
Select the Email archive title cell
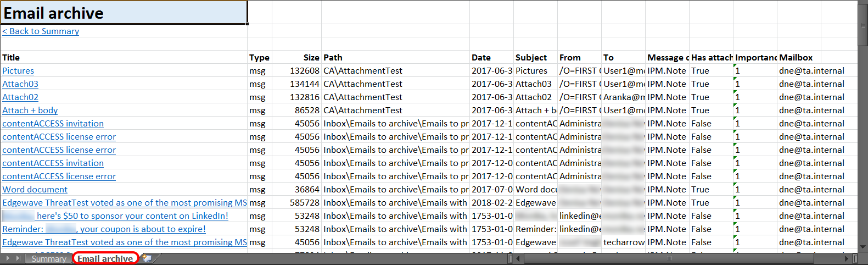pos(124,13)
